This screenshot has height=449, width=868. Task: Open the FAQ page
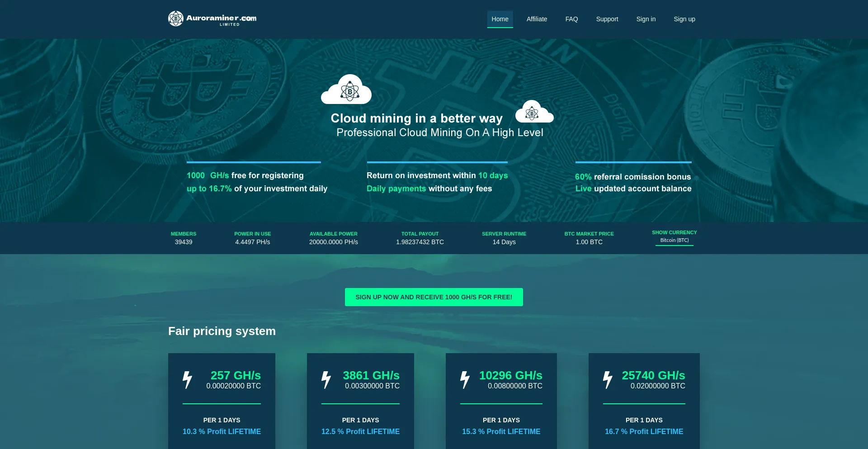[571, 19]
